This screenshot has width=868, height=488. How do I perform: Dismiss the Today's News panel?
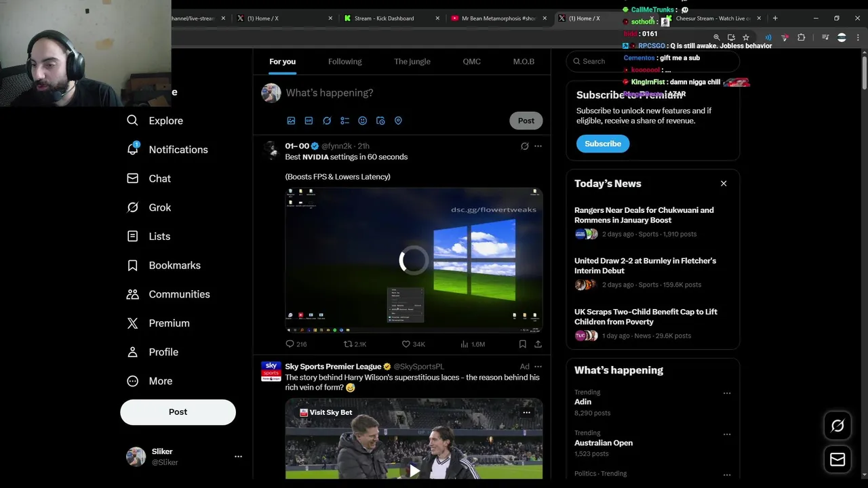724,184
